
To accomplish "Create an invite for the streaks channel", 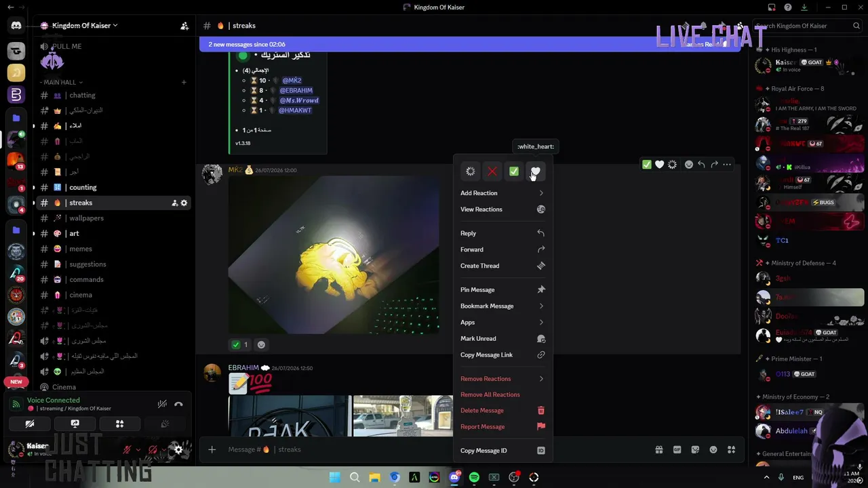I will (174, 203).
